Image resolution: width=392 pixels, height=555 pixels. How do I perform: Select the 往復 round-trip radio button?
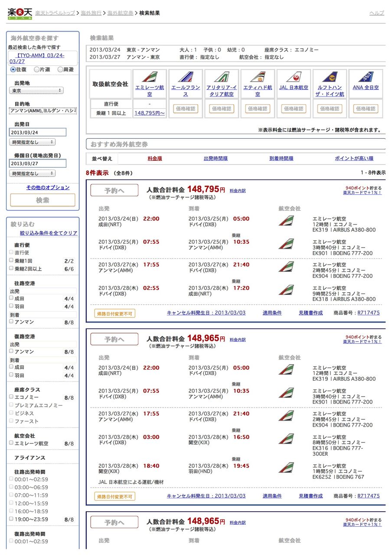tap(13, 69)
